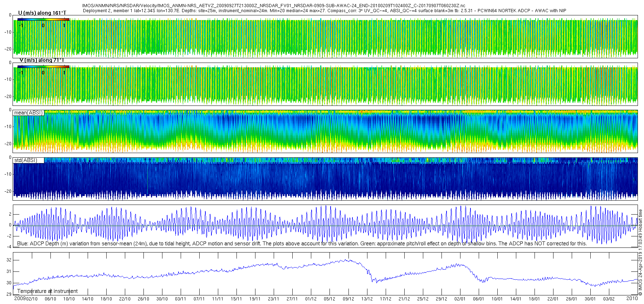This screenshot has height=304, width=644.
Task: Click the 13/12 date tick label
Action: click(367, 299)
